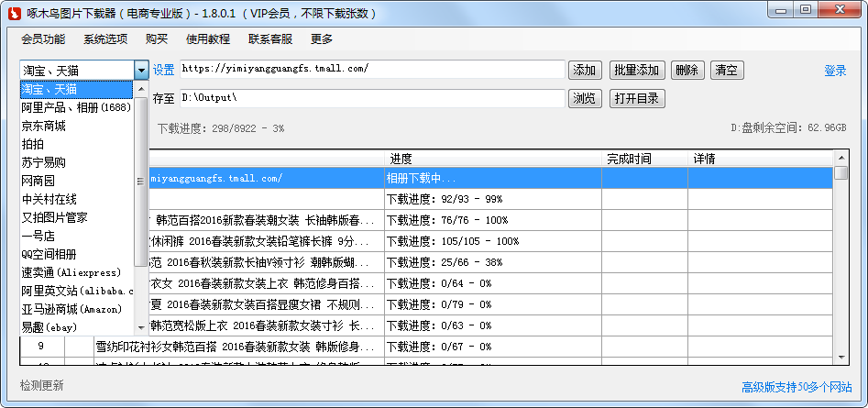The height and width of the screenshot is (408, 868).
Task: Select 京东商城 from the site list
Action: coord(44,126)
